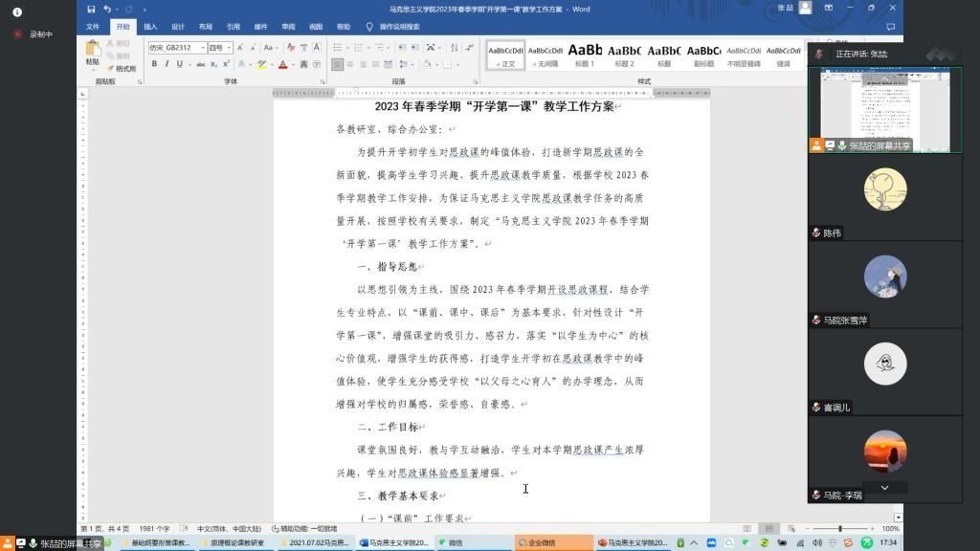Click the meeting info icon above 录制中
Viewport: 980px width, 551px height.
(17, 11)
